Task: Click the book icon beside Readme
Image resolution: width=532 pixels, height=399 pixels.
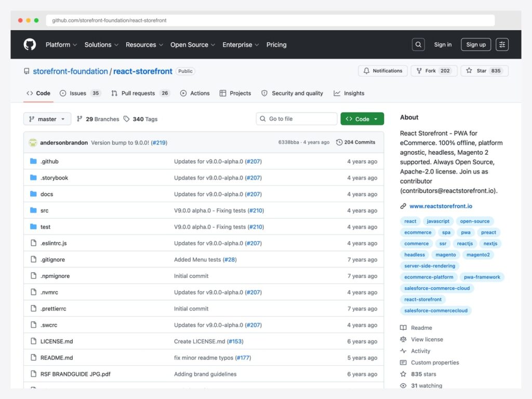Action: (x=403, y=328)
